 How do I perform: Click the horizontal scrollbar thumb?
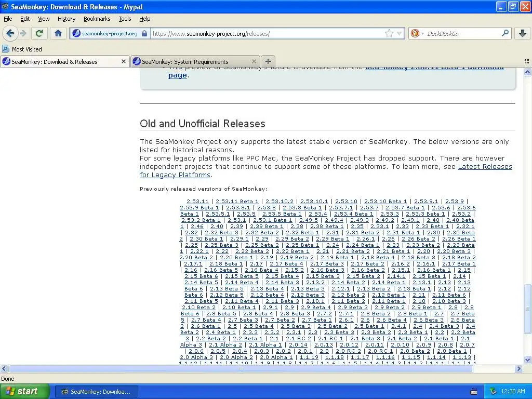[x=241, y=368]
